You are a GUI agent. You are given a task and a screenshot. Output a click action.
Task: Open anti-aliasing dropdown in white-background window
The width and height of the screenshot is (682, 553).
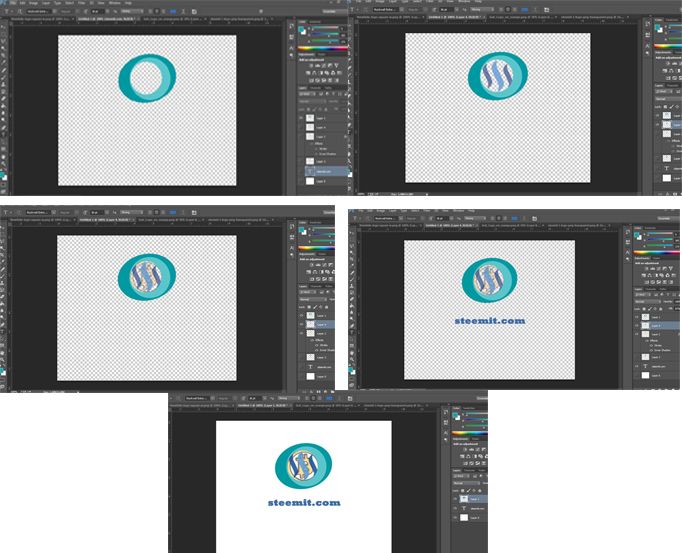(x=289, y=398)
